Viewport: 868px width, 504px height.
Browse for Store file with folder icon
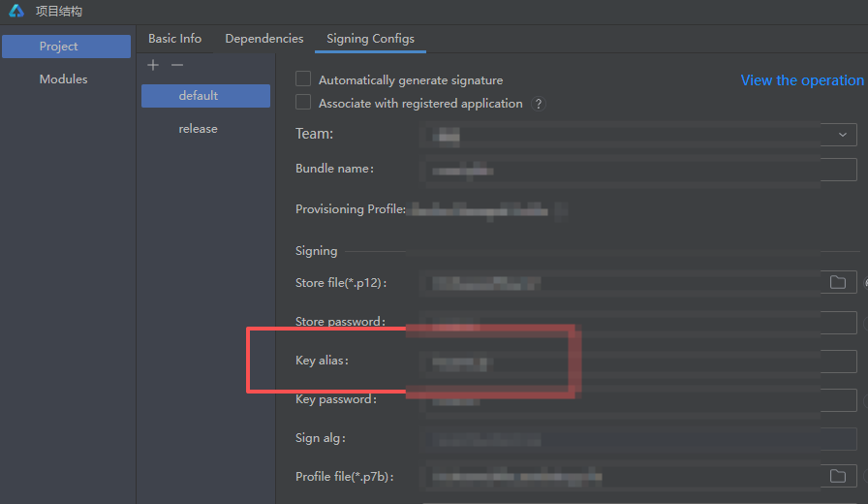[x=837, y=283]
